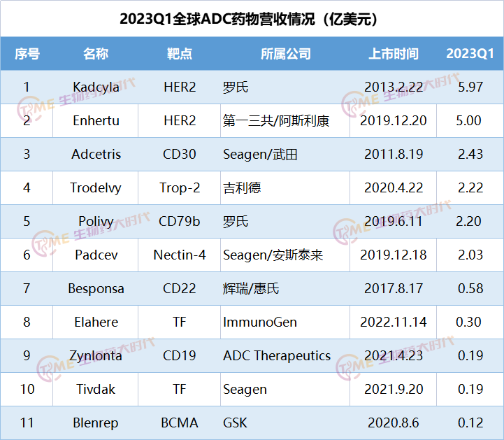This screenshot has height=440, width=504.
Task: Click the 0.19 revenue in Tivdak row
Action: 470,389
